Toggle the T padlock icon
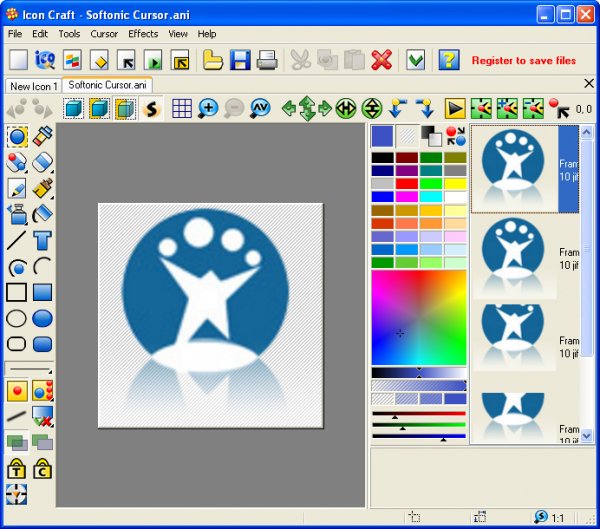 click(x=17, y=468)
